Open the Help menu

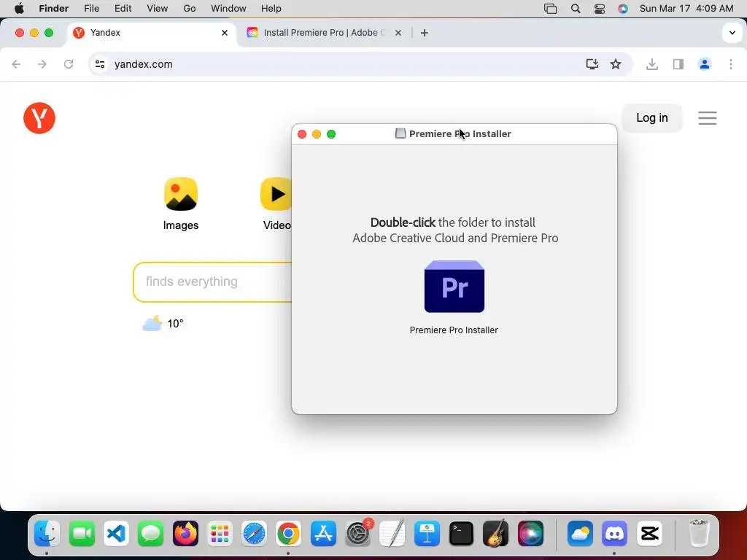[271, 9]
